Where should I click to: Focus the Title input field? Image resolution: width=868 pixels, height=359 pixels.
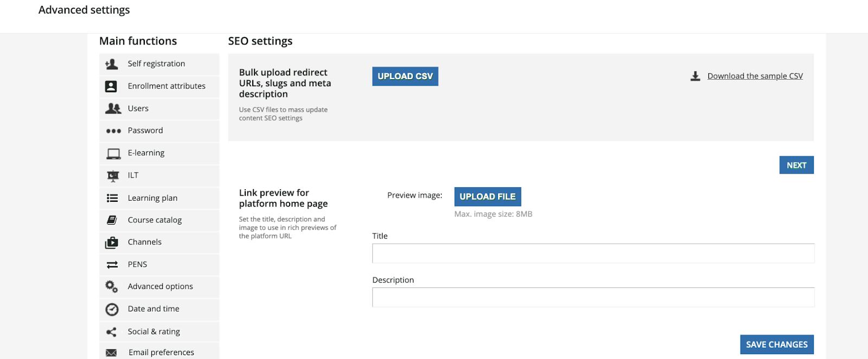point(593,253)
